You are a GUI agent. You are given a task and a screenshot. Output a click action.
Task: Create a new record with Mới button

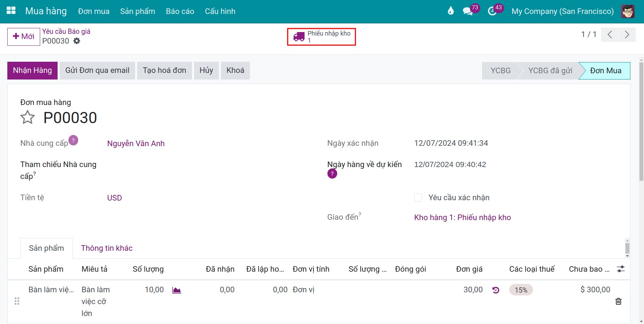point(24,37)
